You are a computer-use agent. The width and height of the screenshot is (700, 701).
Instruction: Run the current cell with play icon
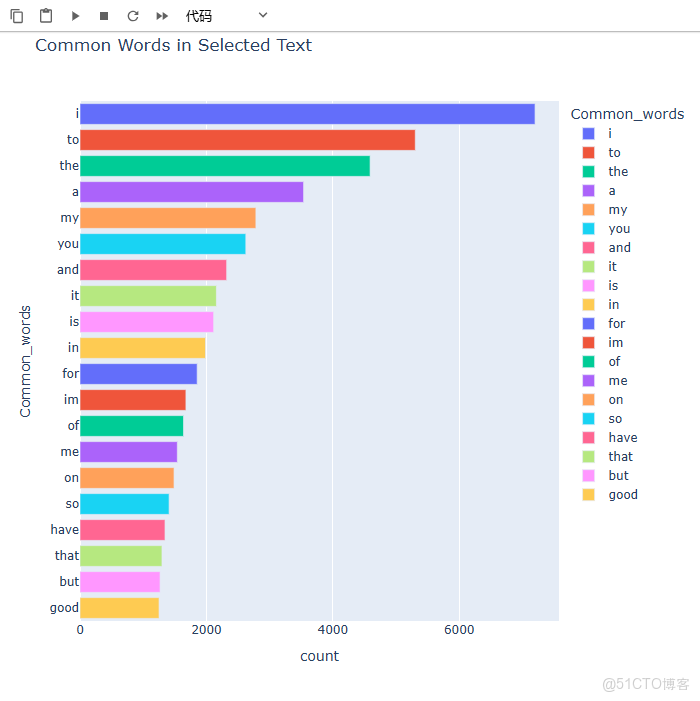pyautogui.click(x=75, y=16)
